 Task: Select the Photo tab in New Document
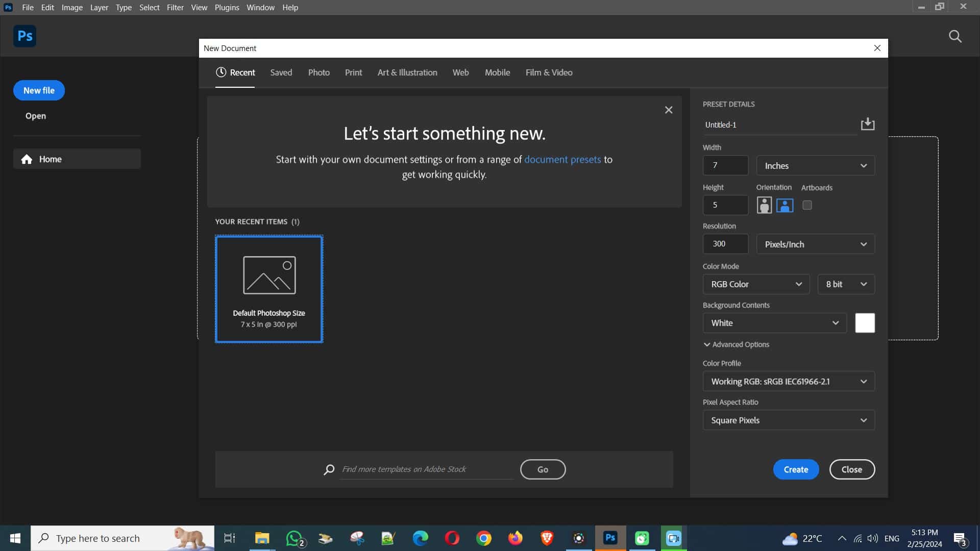(x=318, y=72)
